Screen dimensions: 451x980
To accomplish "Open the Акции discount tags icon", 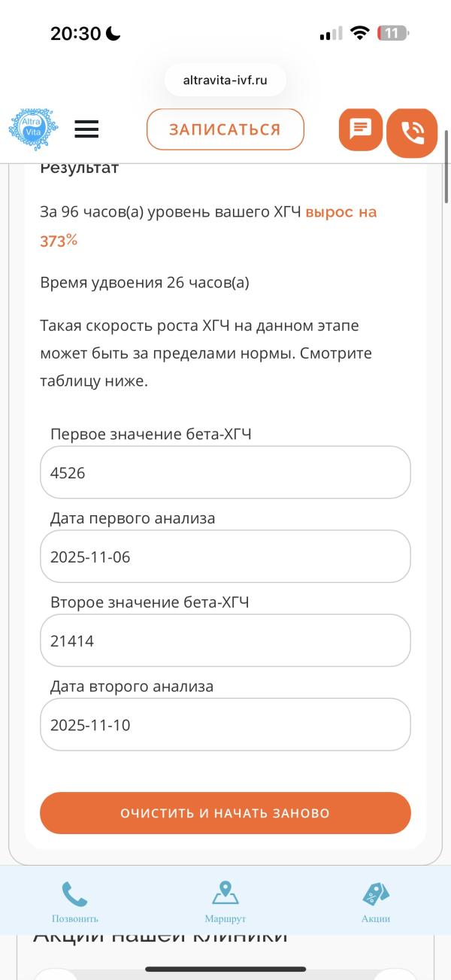I will [376, 894].
